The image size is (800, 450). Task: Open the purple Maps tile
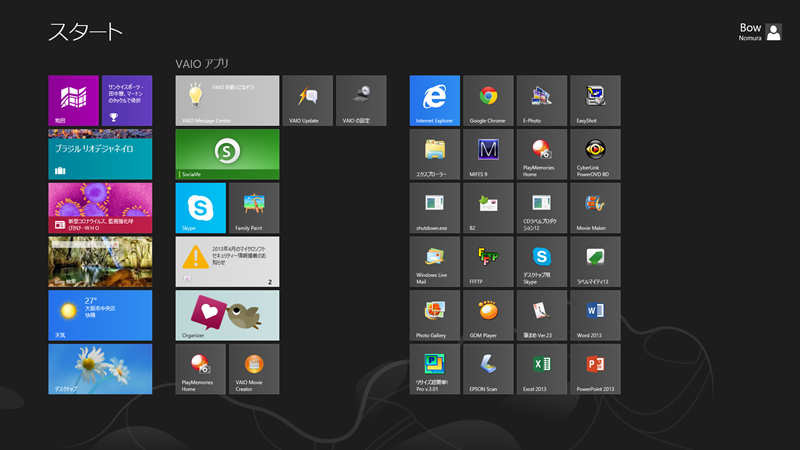click(x=73, y=101)
